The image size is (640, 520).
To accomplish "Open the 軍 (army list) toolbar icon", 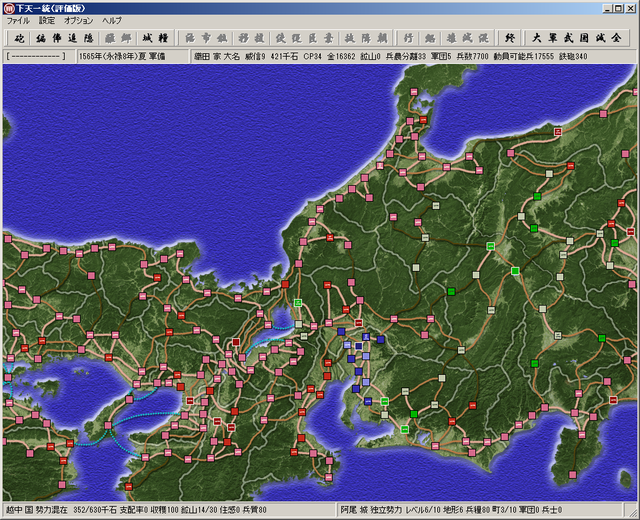I will (553, 38).
